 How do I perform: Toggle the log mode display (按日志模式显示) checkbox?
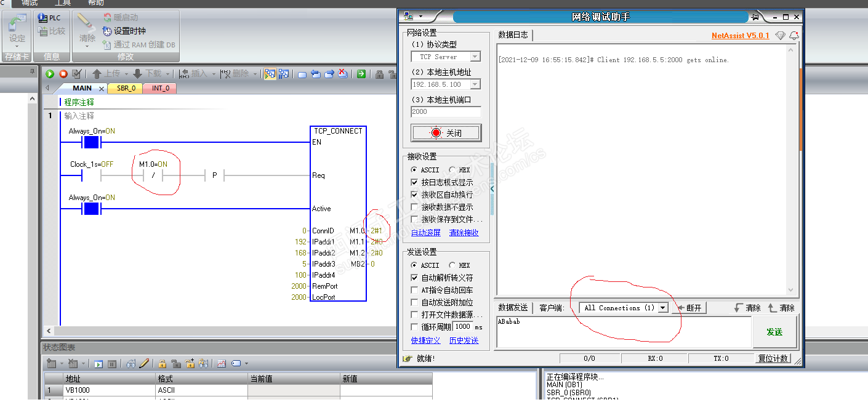point(415,182)
